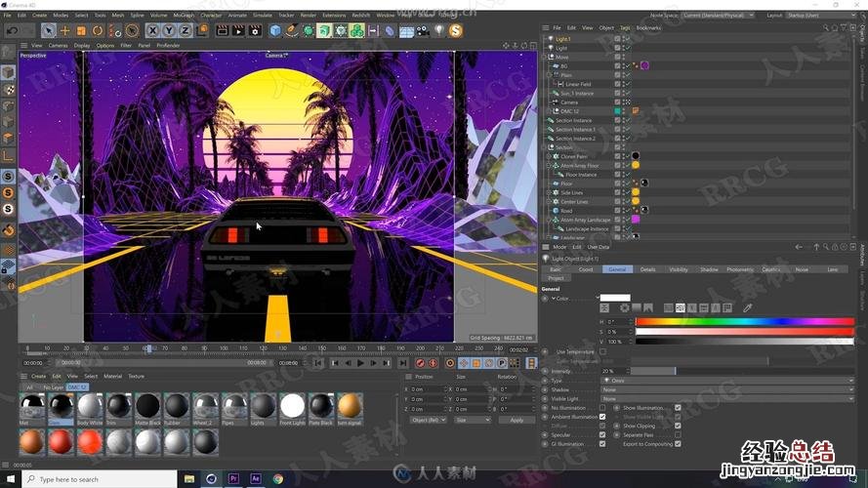Viewport: 868px width, 488px height.
Task: Select the Move tool in top toolbar
Action: [64, 31]
